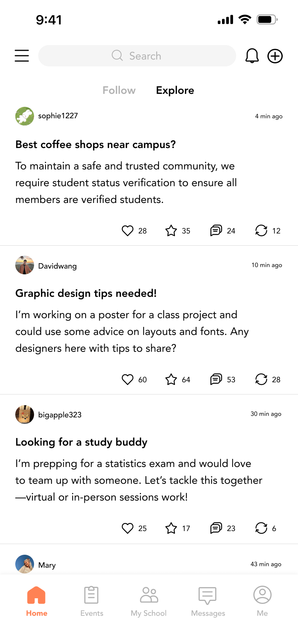298x644 pixels.
Task: Repost the coffee shops post
Action: coord(261,230)
